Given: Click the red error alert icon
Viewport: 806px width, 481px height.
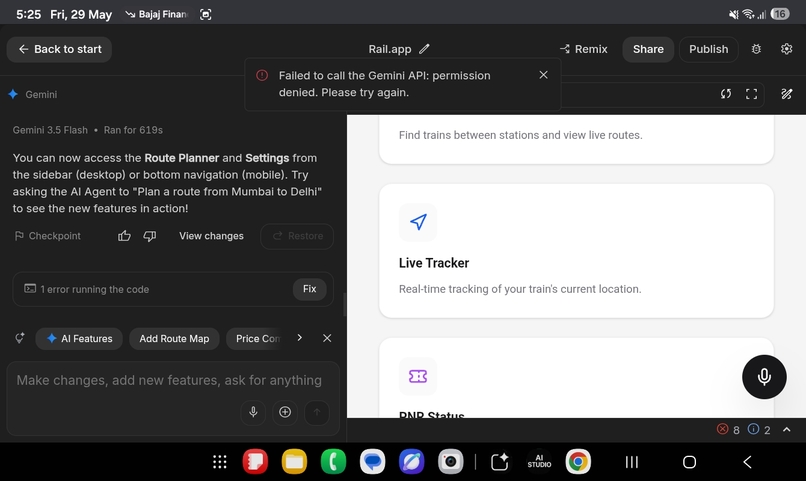Looking at the screenshot, I should [262, 76].
